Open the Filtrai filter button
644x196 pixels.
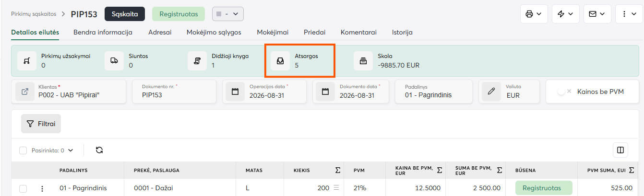coord(41,124)
